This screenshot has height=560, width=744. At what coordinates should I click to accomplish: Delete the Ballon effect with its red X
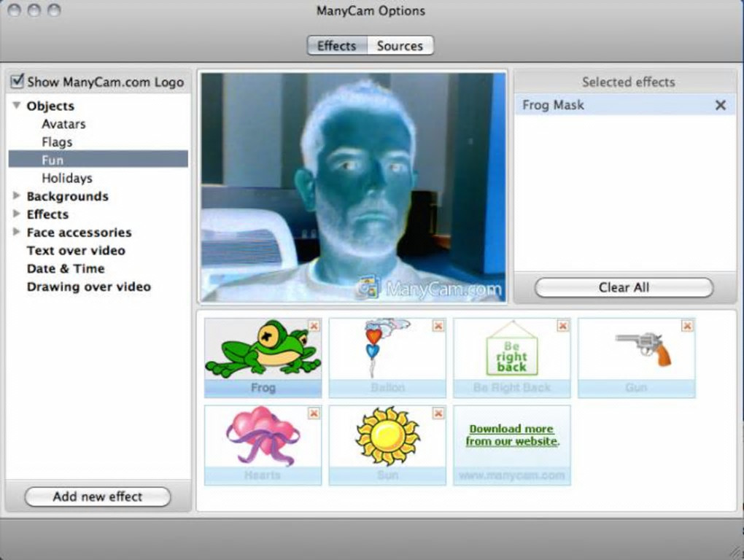pos(438,326)
